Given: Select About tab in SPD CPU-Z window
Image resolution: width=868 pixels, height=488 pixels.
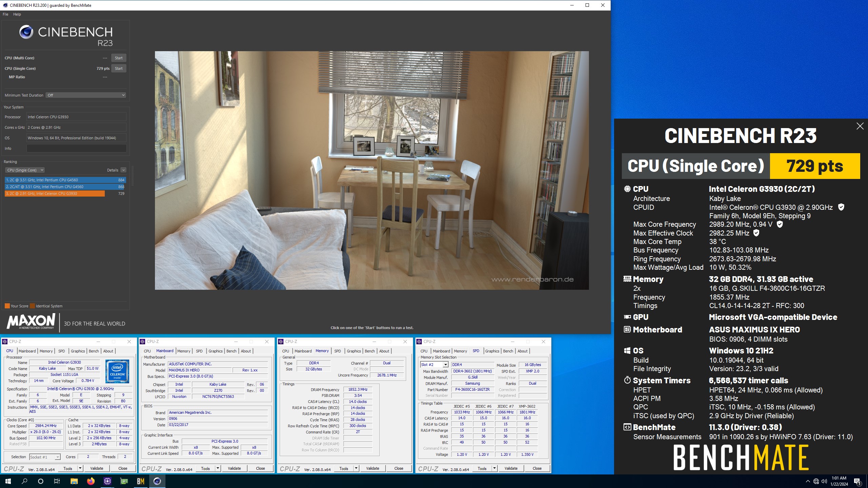Looking at the screenshot, I should coord(522,351).
